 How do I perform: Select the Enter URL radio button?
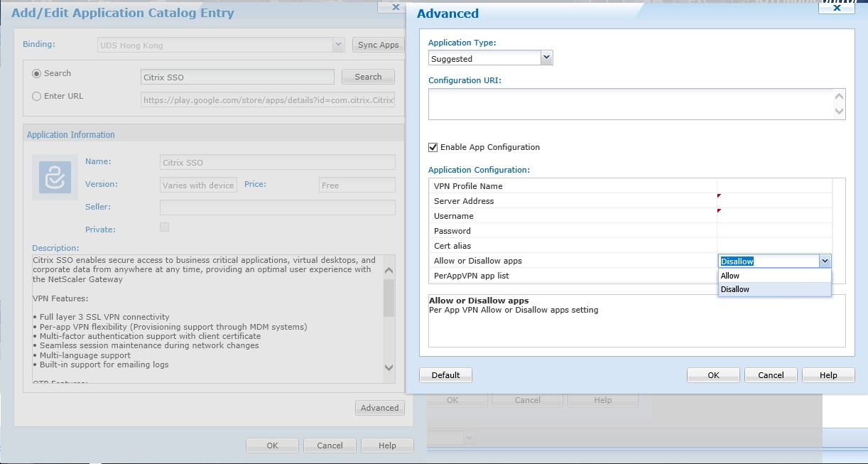[x=37, y=97]
